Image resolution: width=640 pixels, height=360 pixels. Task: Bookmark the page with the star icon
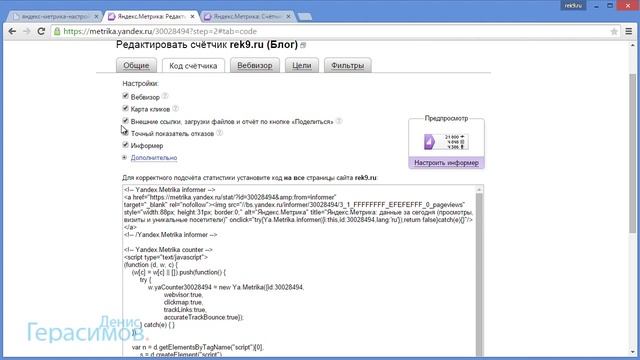point(613,31)
